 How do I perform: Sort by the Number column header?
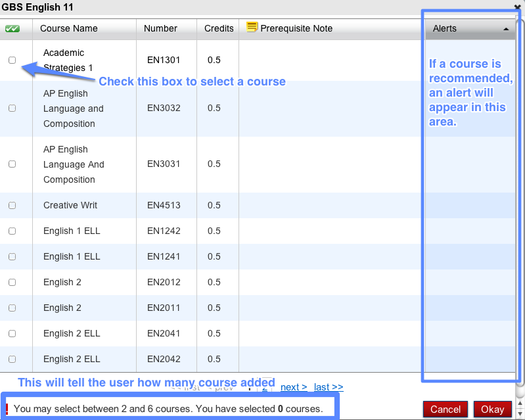[x=160, y=28]
